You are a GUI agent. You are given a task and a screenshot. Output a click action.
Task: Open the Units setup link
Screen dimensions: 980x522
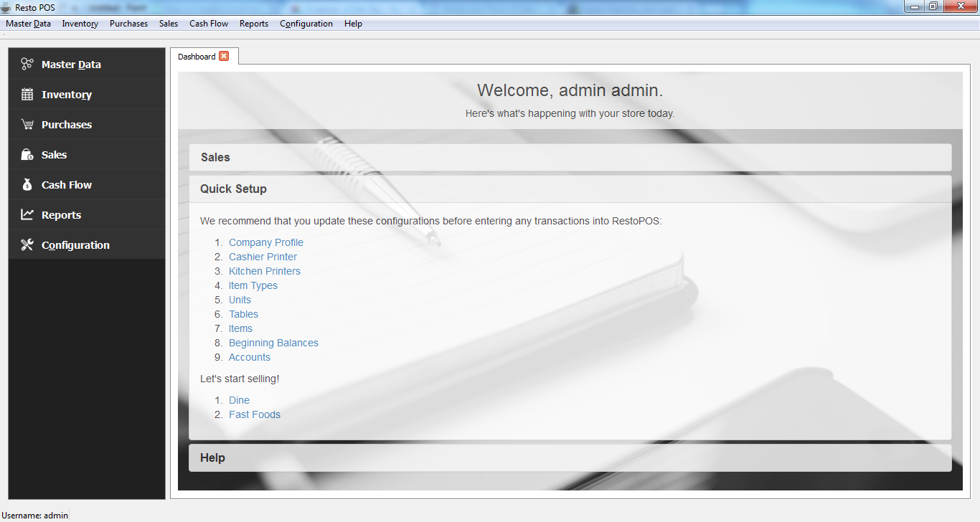(240, 300)
